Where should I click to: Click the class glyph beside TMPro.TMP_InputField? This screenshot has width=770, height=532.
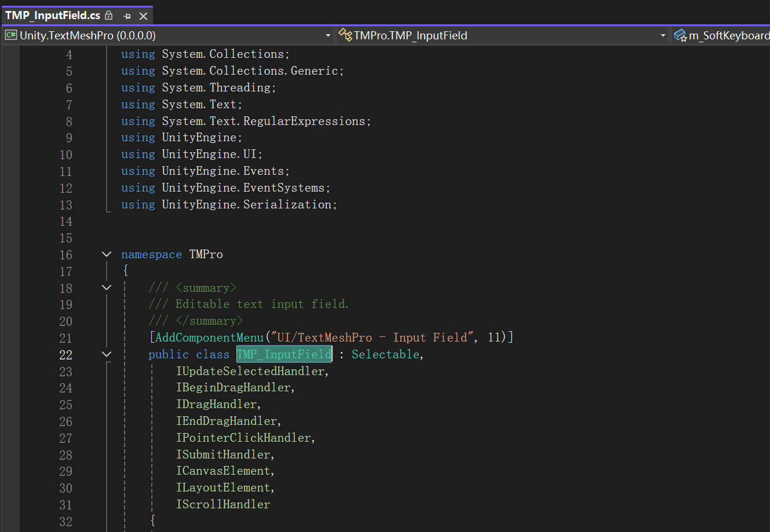[x=346, y=35]
